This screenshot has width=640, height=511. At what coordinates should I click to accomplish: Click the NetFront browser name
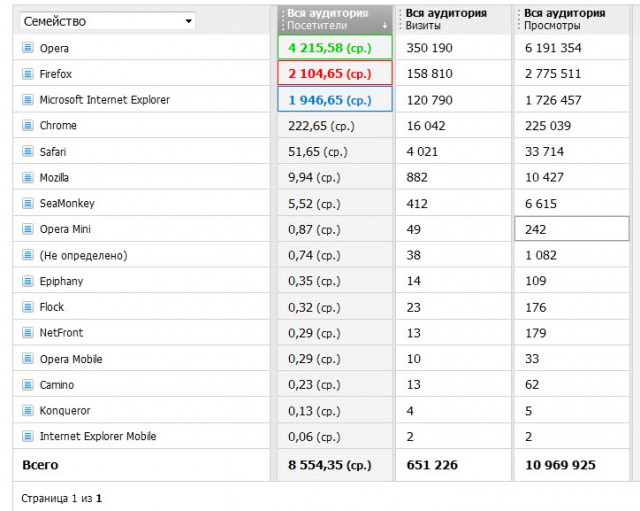pos(61,333)
